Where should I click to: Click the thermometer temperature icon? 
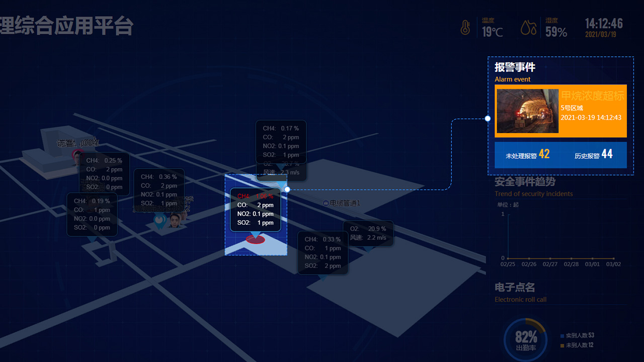tap(466, 27)
